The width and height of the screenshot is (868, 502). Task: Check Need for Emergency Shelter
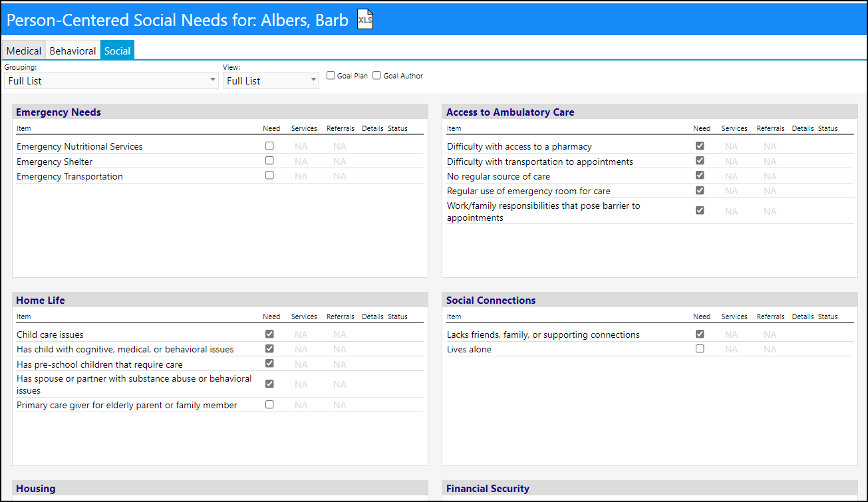tap(269, 160)
